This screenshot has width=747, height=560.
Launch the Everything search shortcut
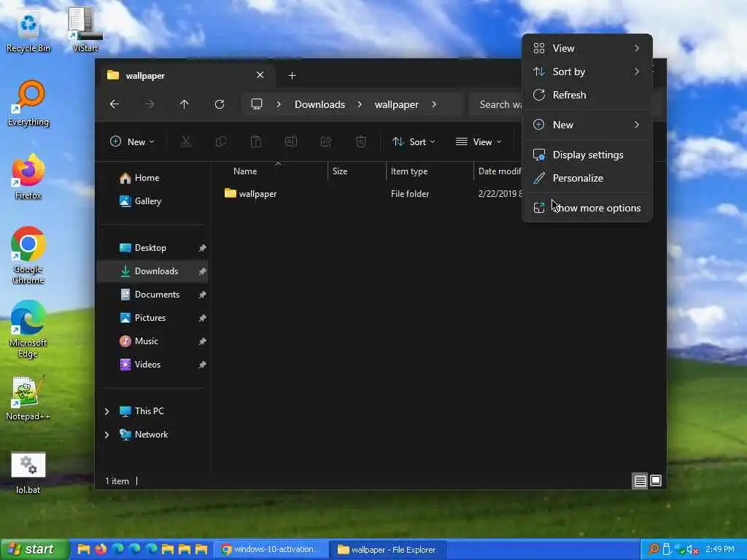tap(28, 104)
